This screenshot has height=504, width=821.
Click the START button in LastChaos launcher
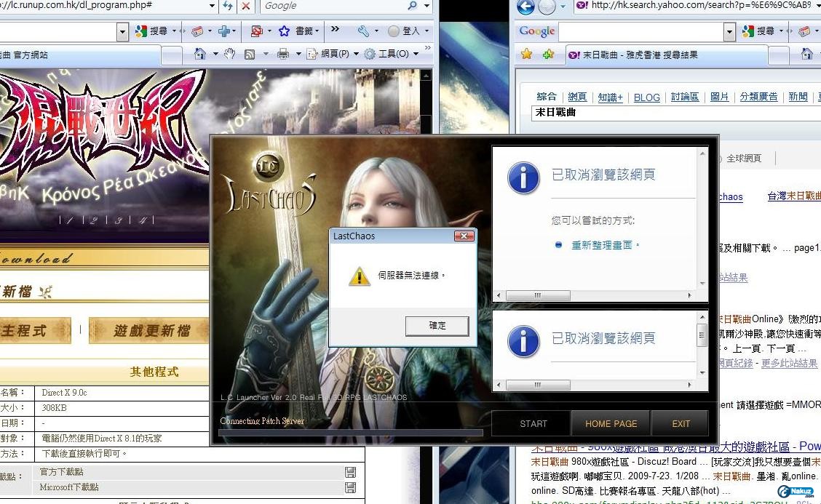[533, 424]
